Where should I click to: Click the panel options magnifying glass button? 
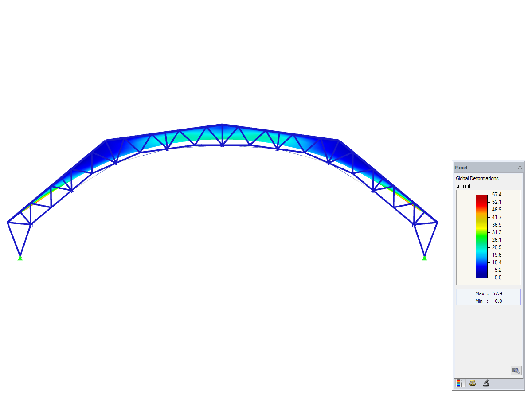(516, 370)
